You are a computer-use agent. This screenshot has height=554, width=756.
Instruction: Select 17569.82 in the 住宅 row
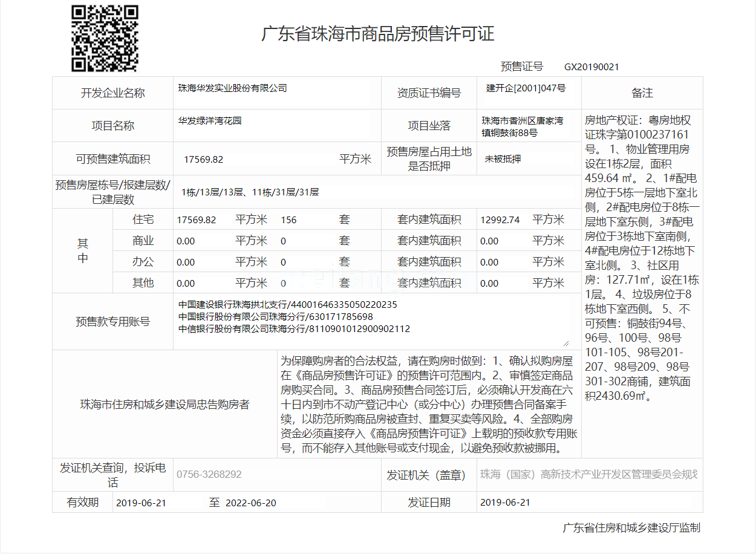click(x=197, y=220)
